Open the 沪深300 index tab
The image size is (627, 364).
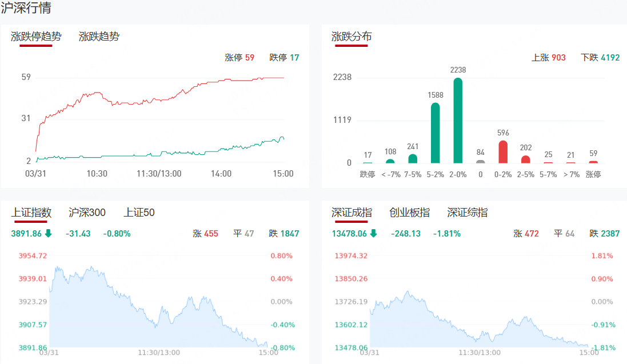pos(87,213)
